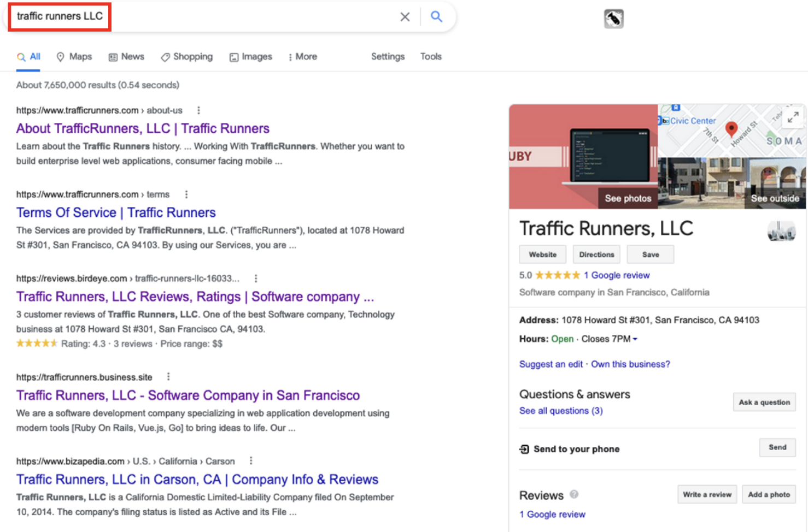Open the 1 Google review link
The height and width of the screenshot is (532, 808).
[x=617, y=275]
